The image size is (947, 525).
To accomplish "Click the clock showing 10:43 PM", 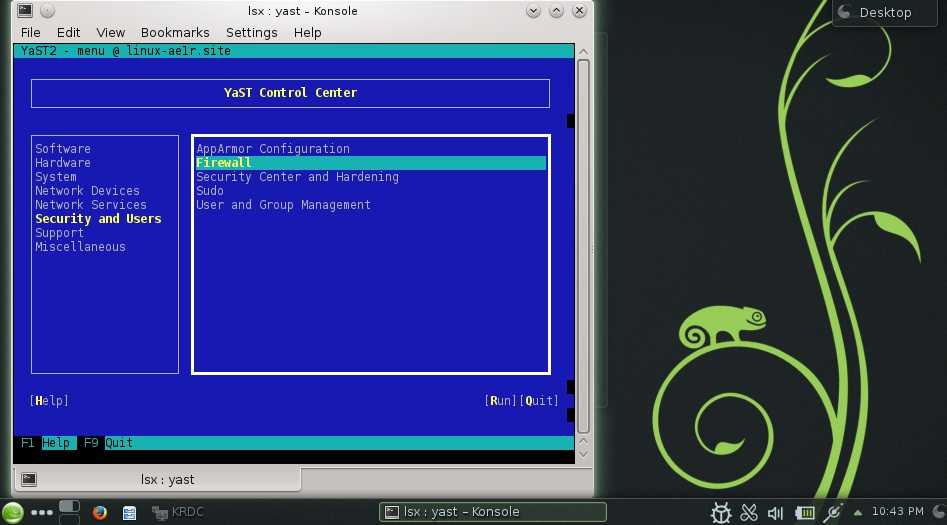I will click(x=897, y=512).
